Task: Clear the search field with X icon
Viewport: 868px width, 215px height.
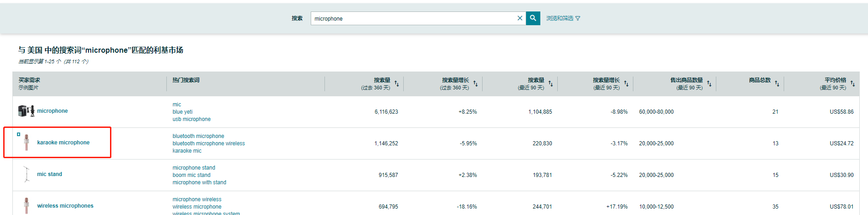Action: [520, 18]
